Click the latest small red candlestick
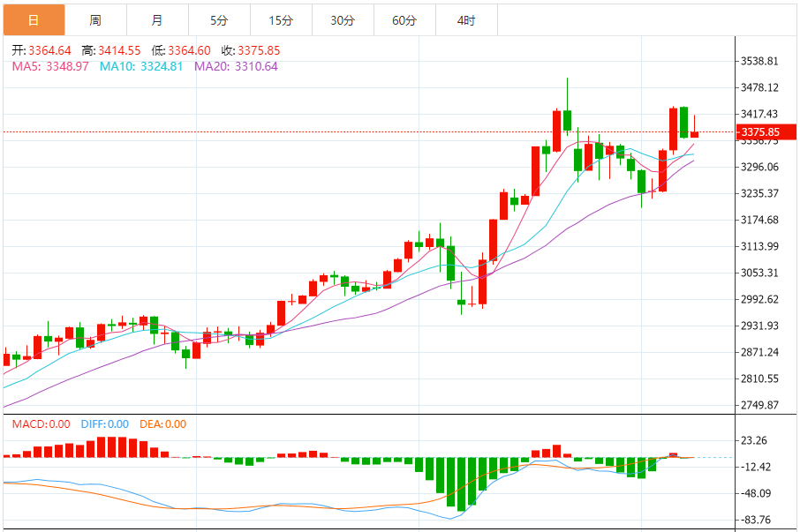This screenshot has height=532, width=800. pyautogui.click(x=694, y=134)
